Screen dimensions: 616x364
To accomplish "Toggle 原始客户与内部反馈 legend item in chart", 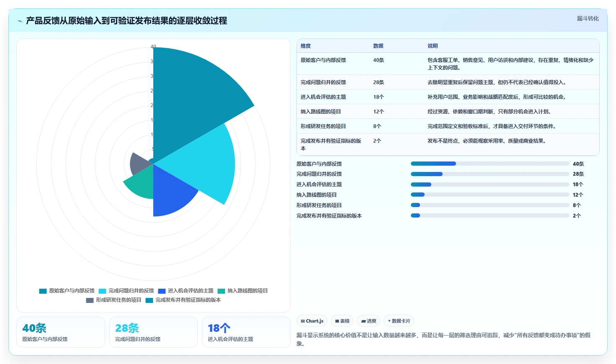I will pyautogui.click(x=67, y=291).
